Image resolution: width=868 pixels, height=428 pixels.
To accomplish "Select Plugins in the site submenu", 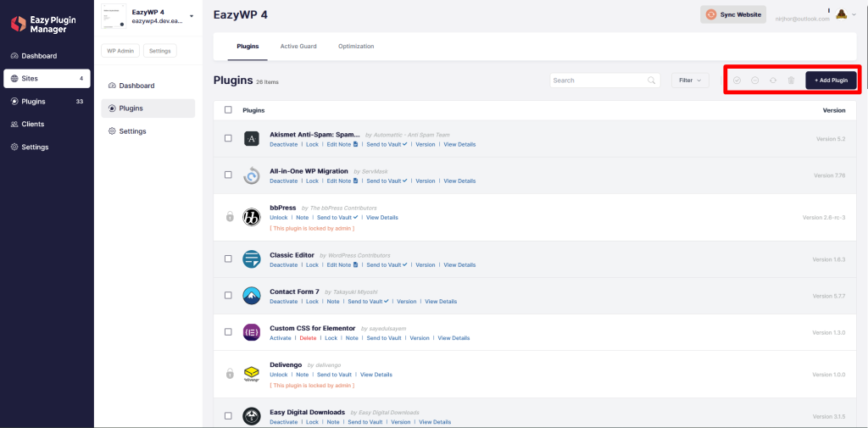I will click(147, 108).
